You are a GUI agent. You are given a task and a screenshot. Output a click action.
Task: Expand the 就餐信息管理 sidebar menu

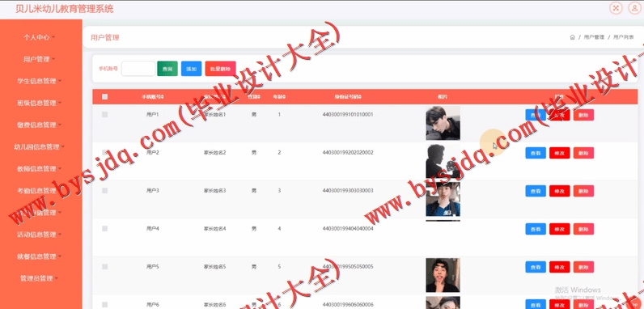pyautogui.click(x=40, y=256)
